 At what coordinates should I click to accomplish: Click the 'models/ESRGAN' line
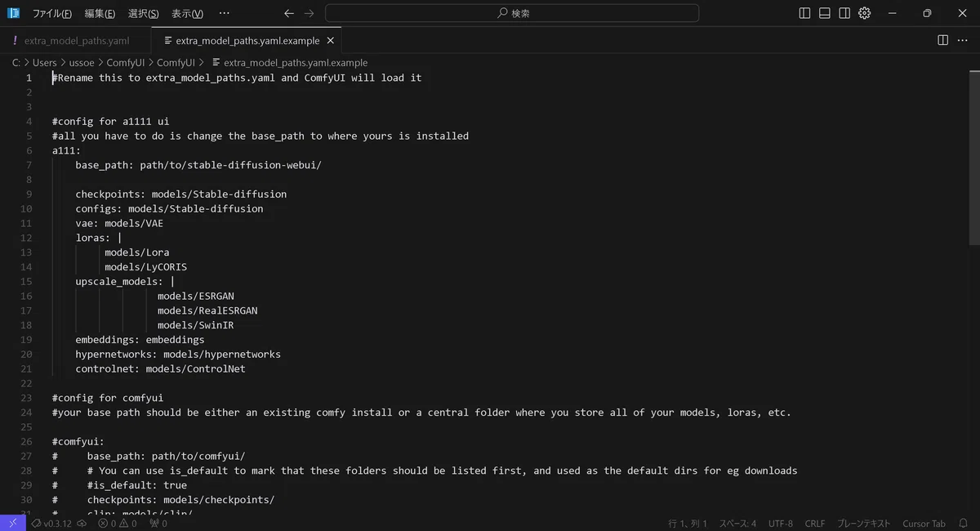tap(196, 296)
